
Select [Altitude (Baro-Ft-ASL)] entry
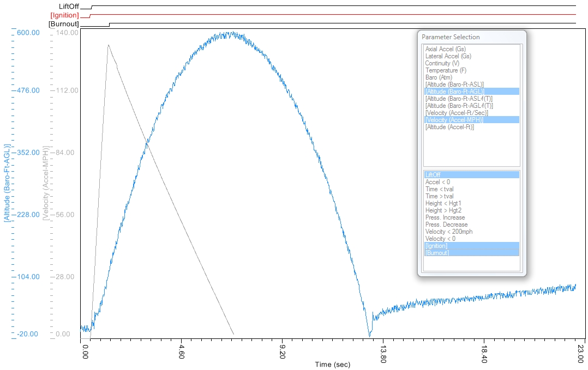point(454,84)
